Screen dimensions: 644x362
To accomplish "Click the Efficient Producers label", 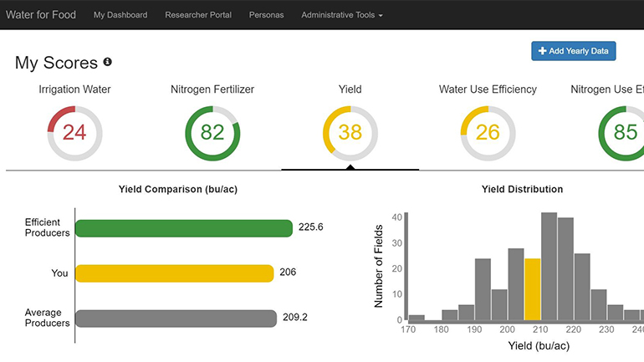I will 47,227.
